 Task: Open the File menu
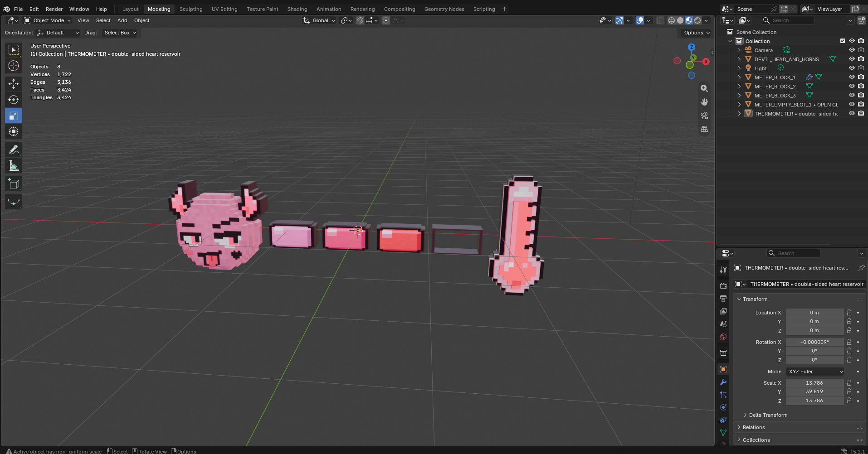(x=18, y=9)
